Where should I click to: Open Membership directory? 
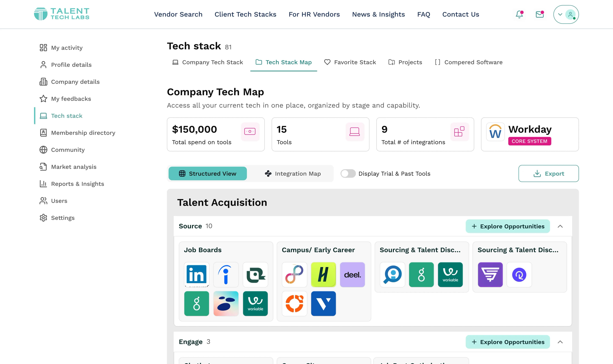click(77, 133)
